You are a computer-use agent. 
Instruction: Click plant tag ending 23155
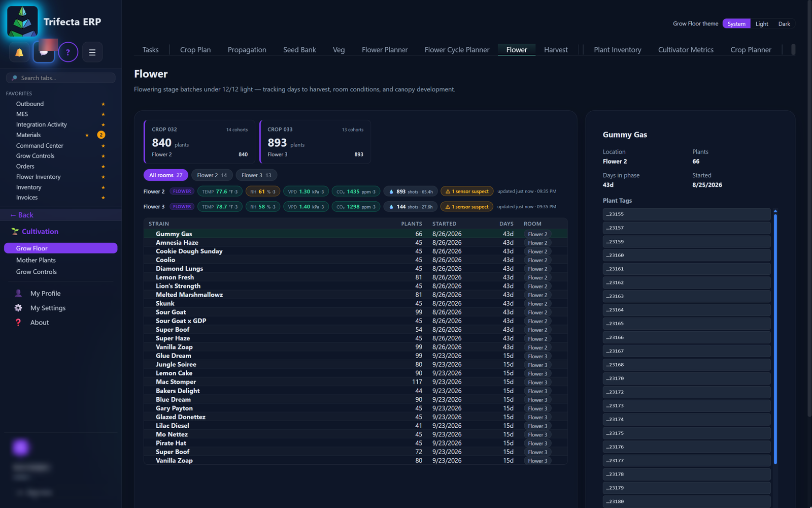tap(687, 214)
